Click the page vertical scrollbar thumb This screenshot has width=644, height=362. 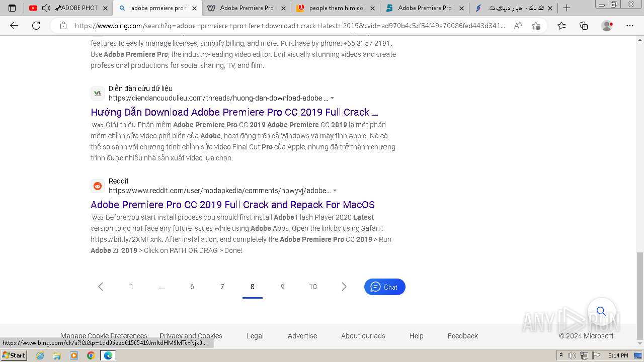pos(639,296)
